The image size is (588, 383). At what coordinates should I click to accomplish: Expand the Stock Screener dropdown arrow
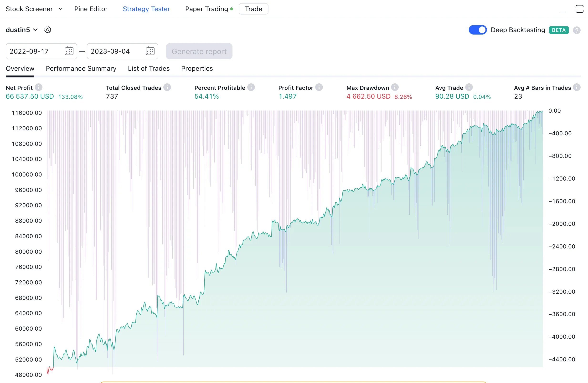[60, 9]
